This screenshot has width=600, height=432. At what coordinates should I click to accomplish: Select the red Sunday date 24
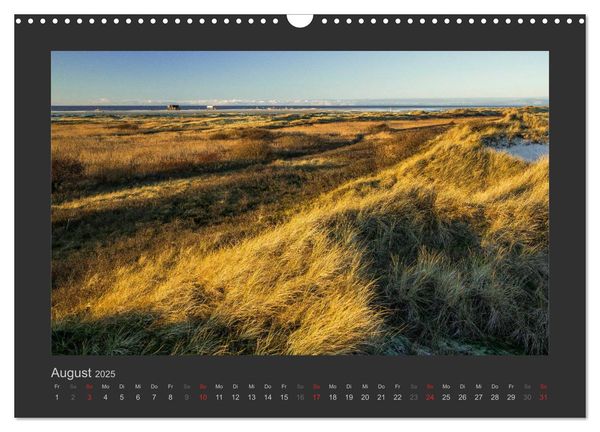430,397
